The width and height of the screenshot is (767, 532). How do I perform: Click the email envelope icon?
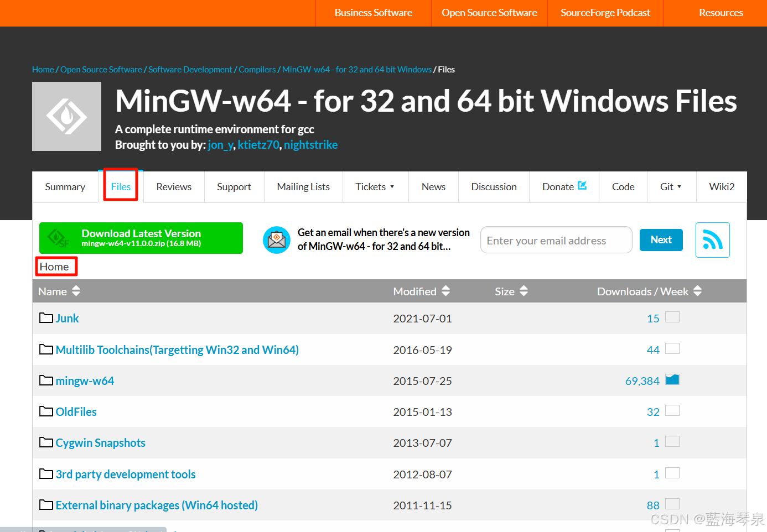coord(277,240)
